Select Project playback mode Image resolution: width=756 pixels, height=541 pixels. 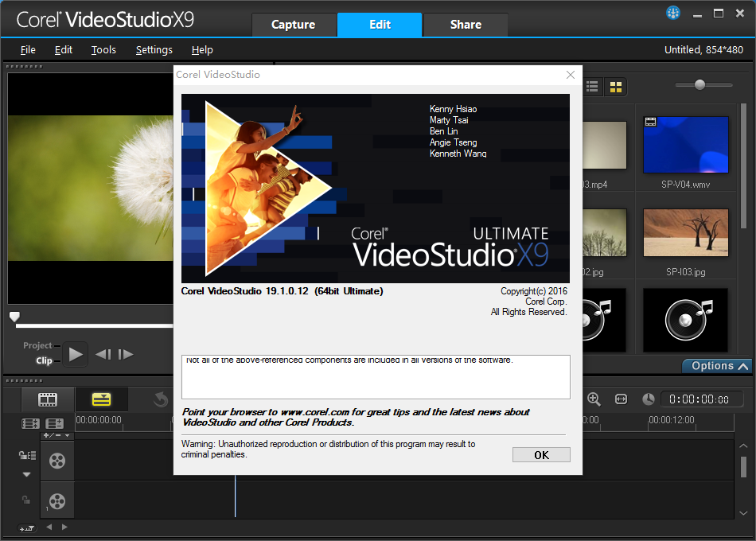(x=37, y=345)
